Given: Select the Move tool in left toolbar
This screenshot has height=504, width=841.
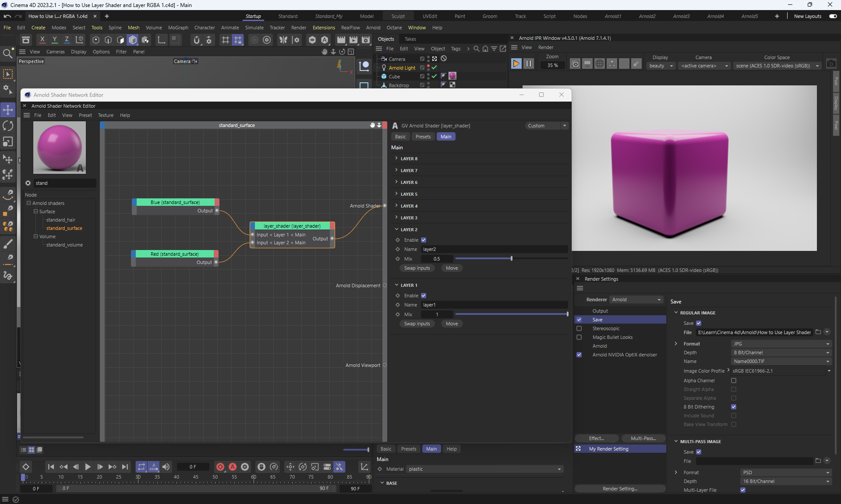Looking at the screenshot, I should coord(8,109).
